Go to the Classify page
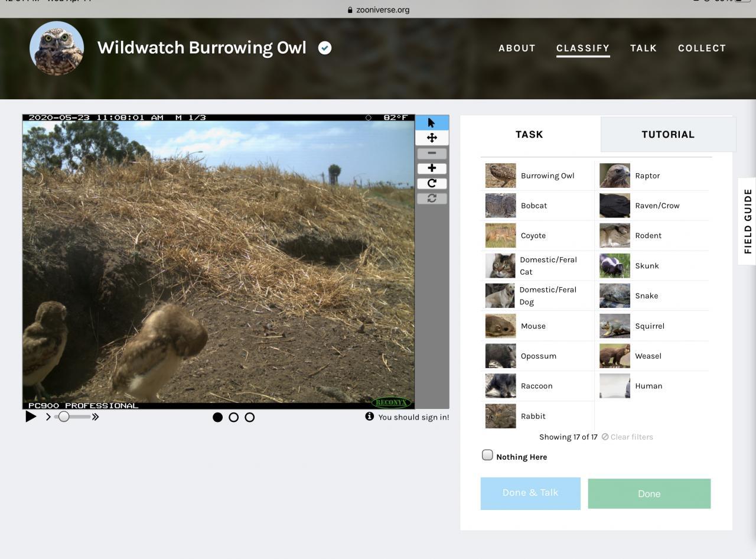 click(x=583, y=48)
